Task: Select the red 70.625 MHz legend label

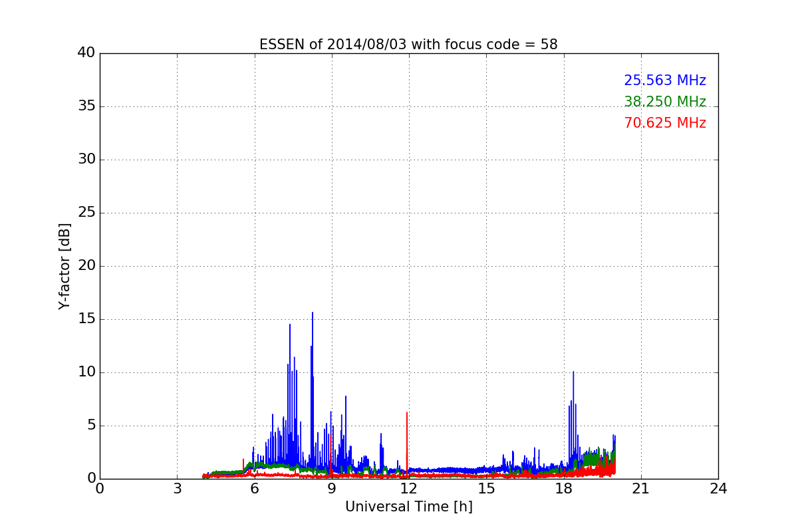Action: coord(665,123)
